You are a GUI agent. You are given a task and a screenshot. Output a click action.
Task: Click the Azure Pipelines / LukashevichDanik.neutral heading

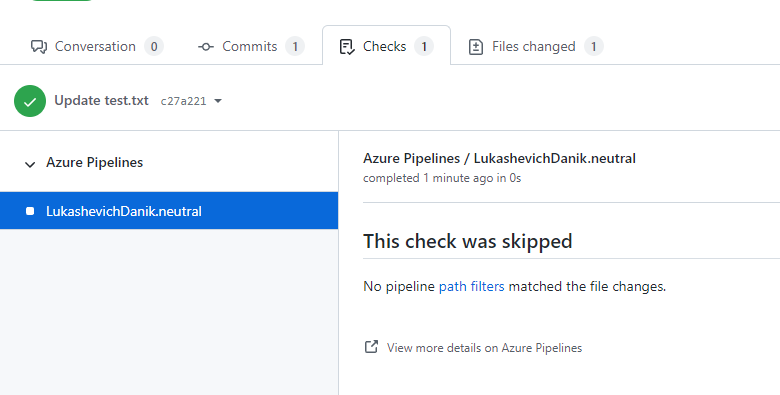(x=499, y=158)
